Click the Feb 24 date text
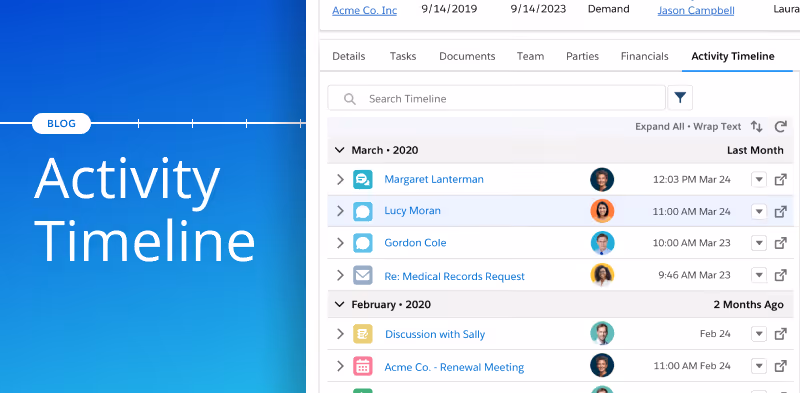Image resolution: width=800 pixels, height=393 pixels. click(715, 334)
